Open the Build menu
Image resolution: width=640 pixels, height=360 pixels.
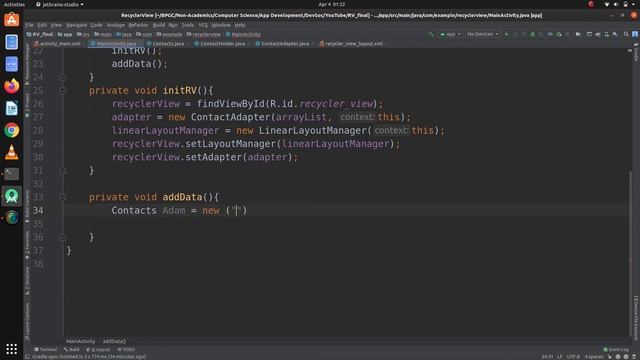(x=158, y=25)
